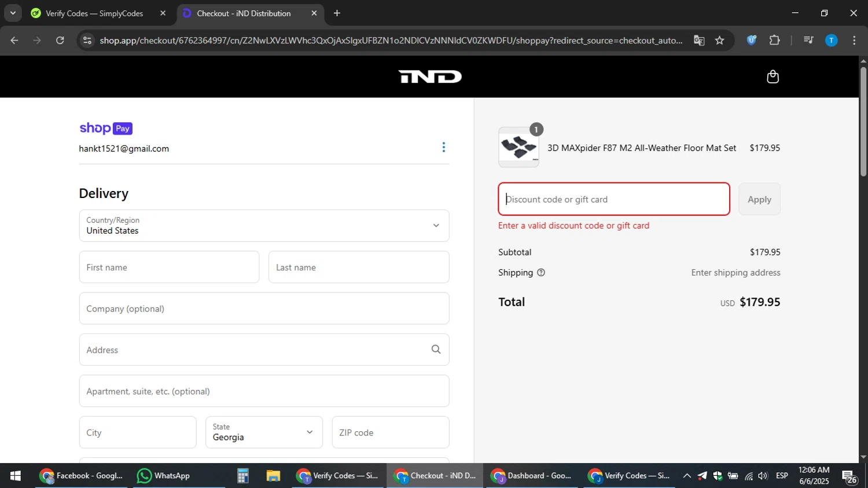Open the network icon in system tray
868x488 pixels.
pos(749,476)
